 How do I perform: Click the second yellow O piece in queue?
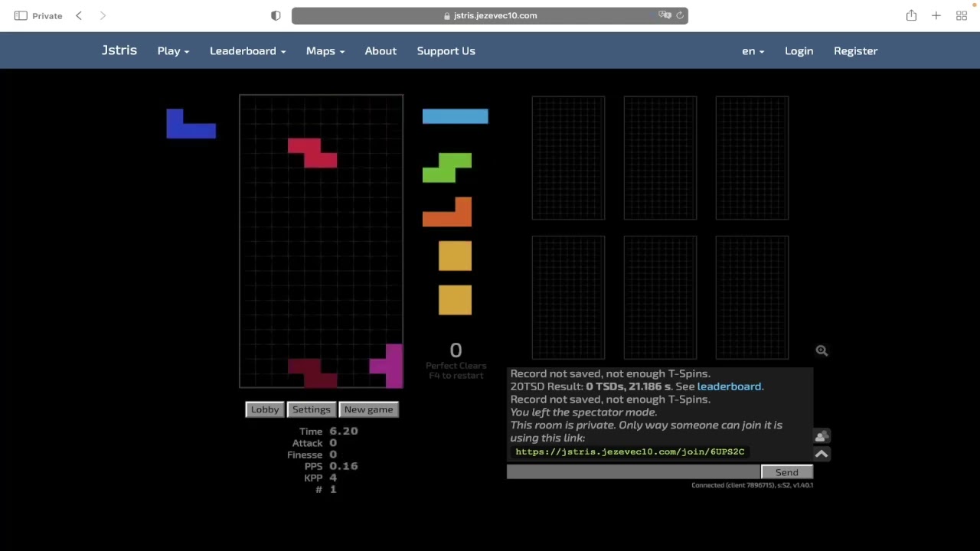[x=455, y=300]
